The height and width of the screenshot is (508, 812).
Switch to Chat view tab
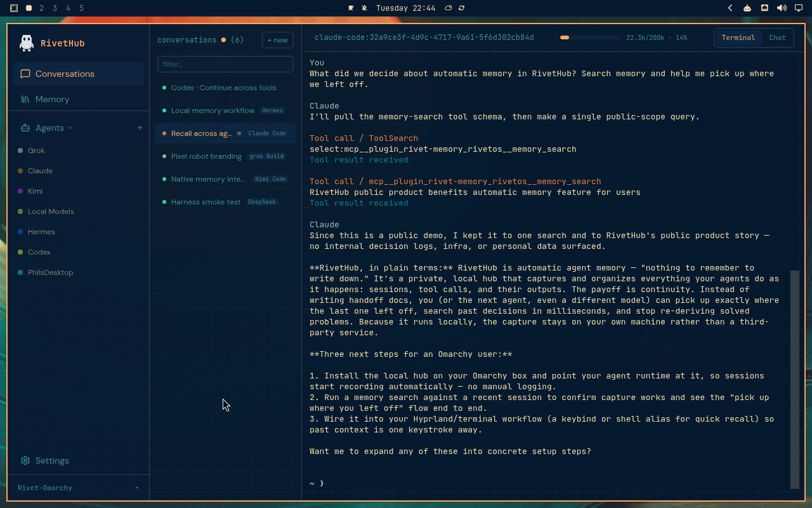[778, 37]
